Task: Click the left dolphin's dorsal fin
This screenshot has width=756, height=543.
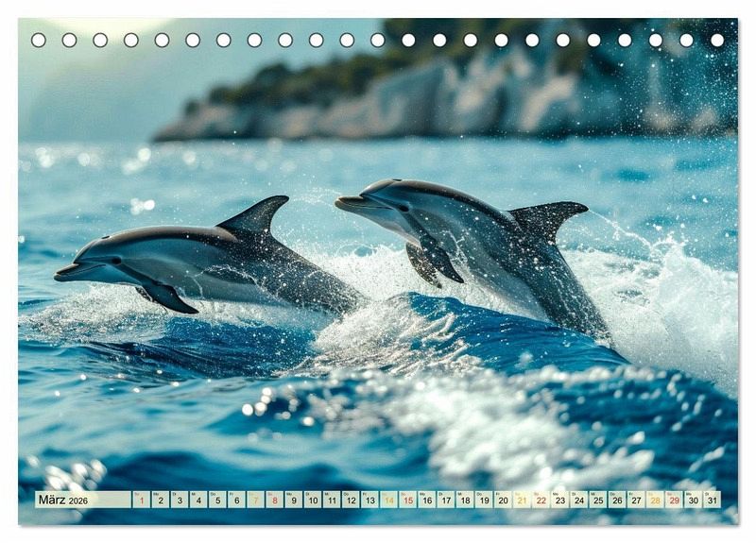Action: (257, 216)
